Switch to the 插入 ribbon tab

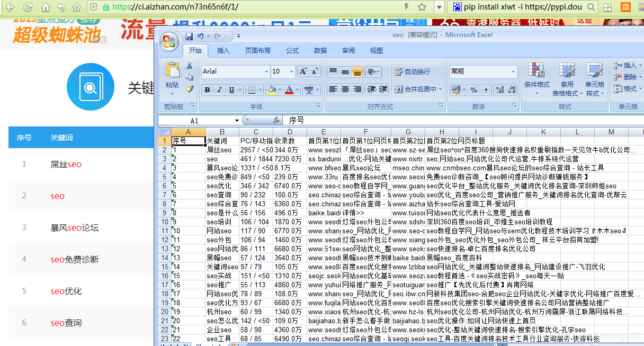click(x=223, y=51)
